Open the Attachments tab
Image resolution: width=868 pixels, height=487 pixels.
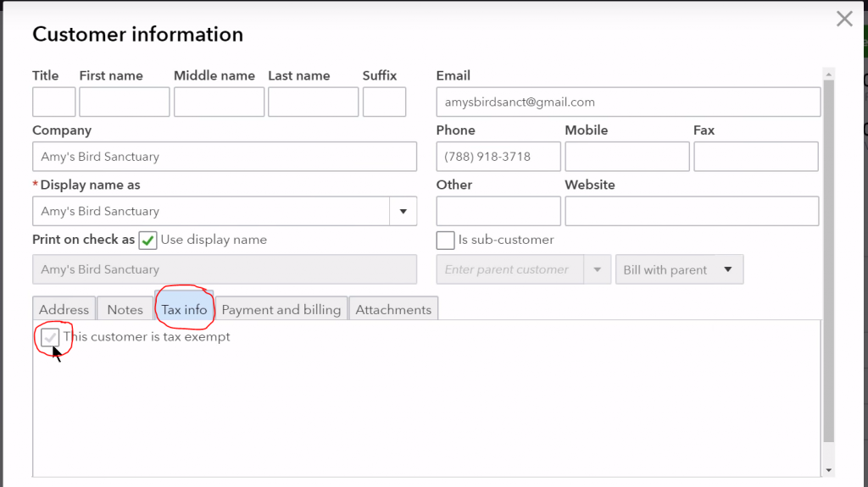tap(393, 309)
